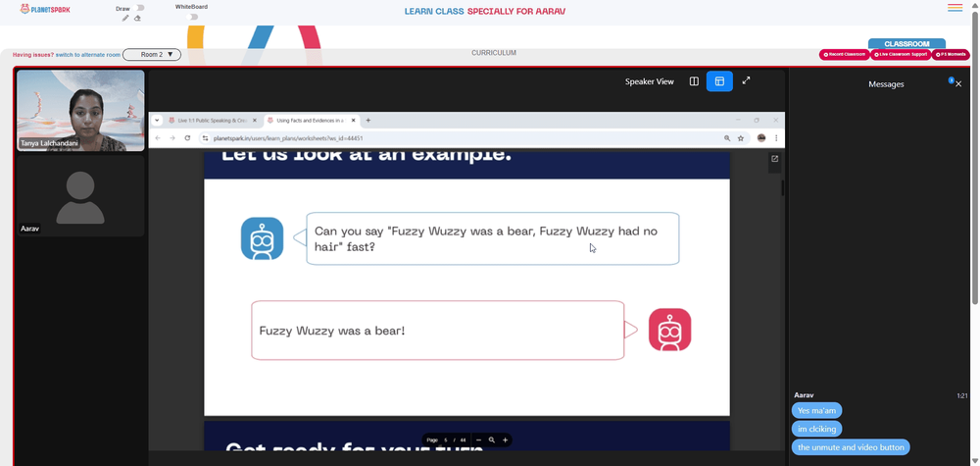The image size is (980, 466).
Task: Toggle the WhiteBoard switch
Action: (193, 17)
